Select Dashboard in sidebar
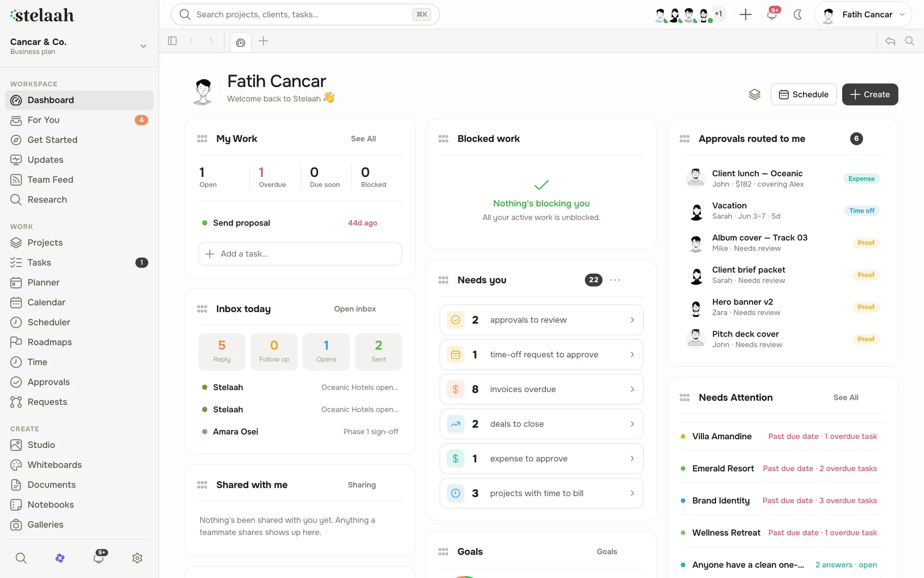Screen dimensions: 924x578 click(79, 100)
